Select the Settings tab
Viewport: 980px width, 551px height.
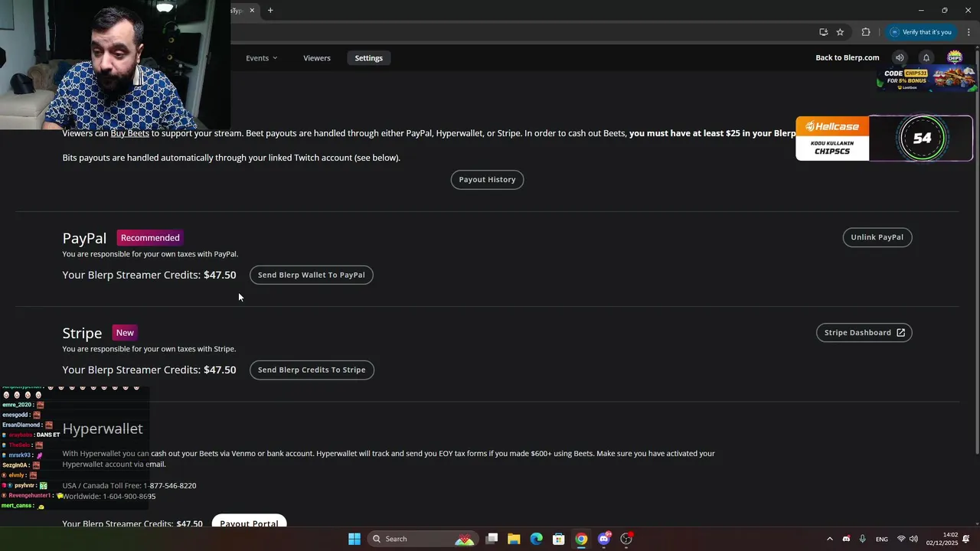[368, 58]
